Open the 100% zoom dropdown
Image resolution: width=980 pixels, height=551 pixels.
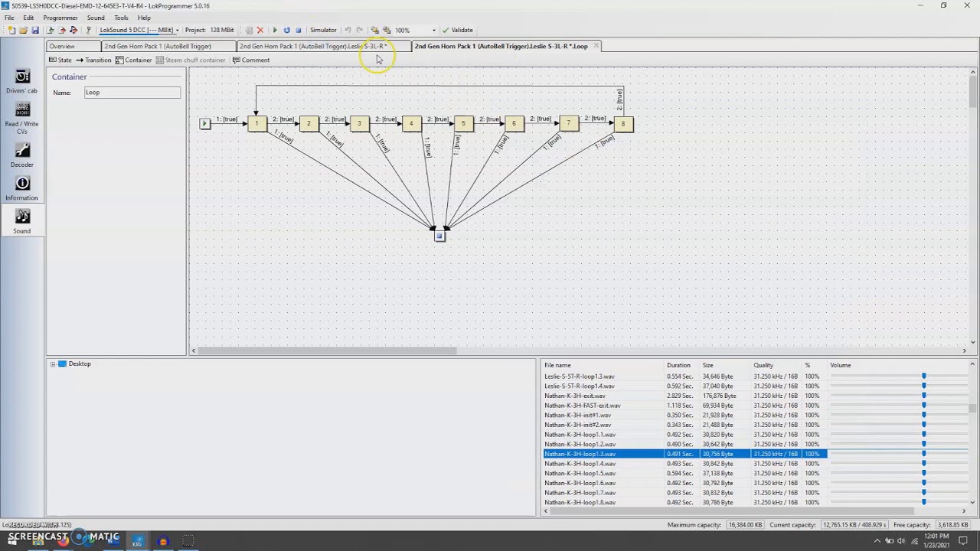pyautogui.click(x=415, y=30)
